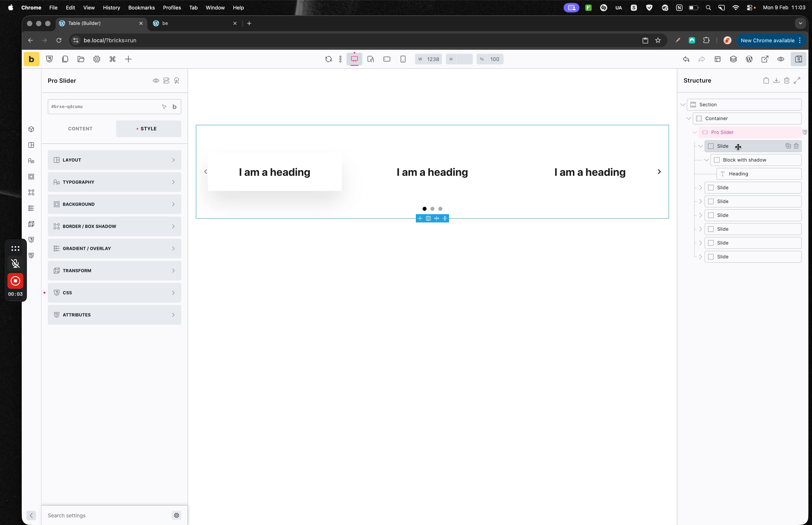Open the breakpoint options three-dot menu
Image resolution: width=812 pixels, height=525 pixels.
[x=340, y=59]
